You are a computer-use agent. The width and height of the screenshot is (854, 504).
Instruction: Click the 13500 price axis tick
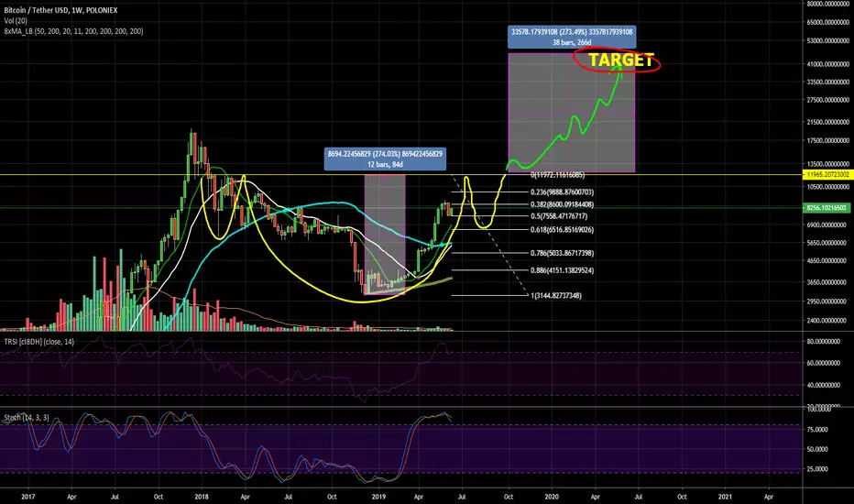[827, 163]
